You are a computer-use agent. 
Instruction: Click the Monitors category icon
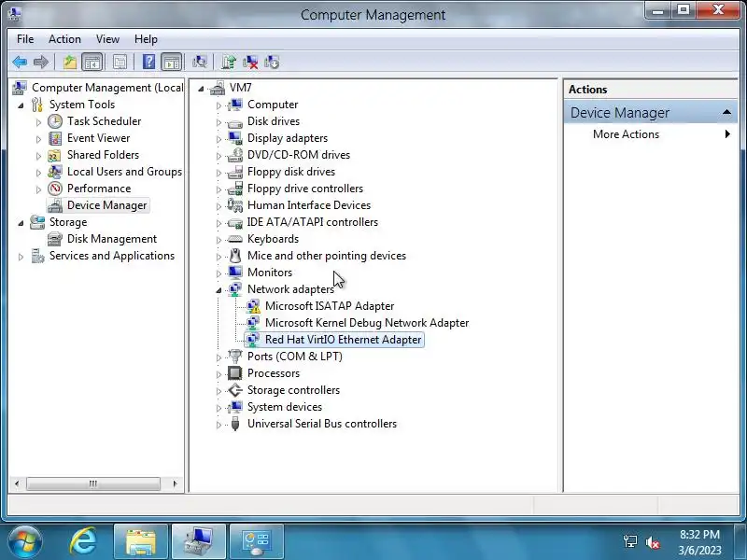235,273
